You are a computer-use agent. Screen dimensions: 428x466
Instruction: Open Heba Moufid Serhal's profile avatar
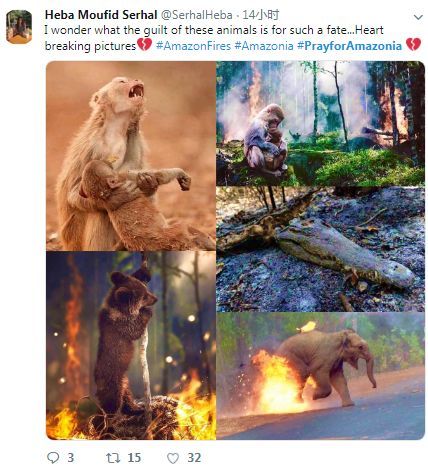click(19, 27)
